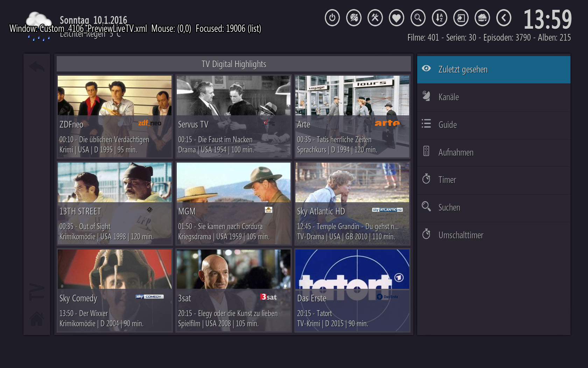
Task: Click the back arrow in left sidebar
Action: pyautogui.click(x=37, y=67)
